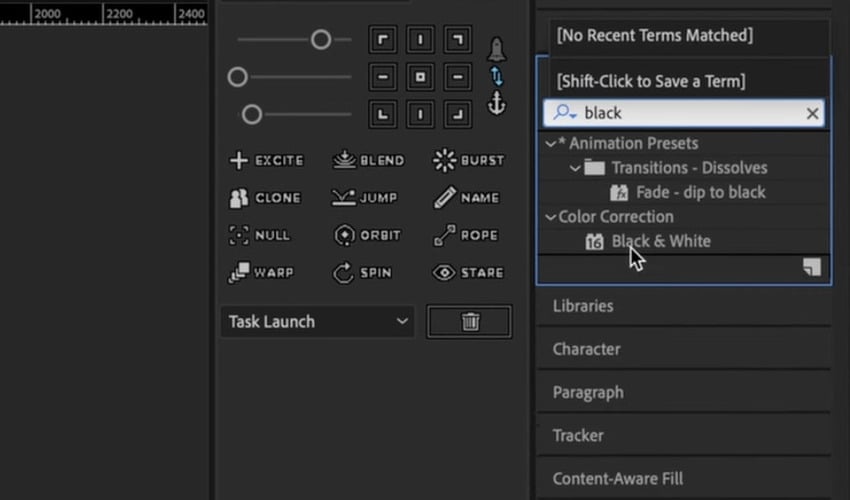This screenshot has width=850, height=500.
Task: Click the bell icon beside anchor grid
Action: [497, 49]
